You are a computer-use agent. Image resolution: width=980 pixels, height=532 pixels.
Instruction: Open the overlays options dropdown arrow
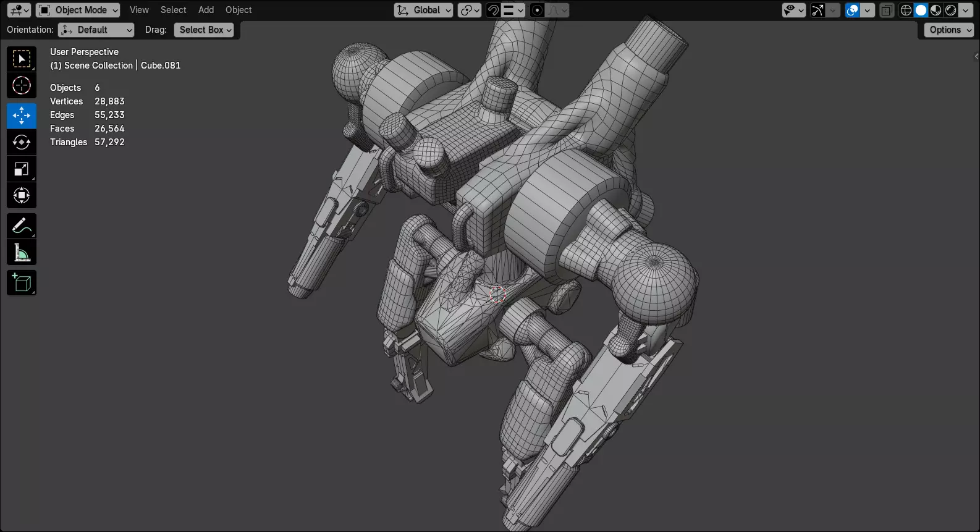pos(868,10)
